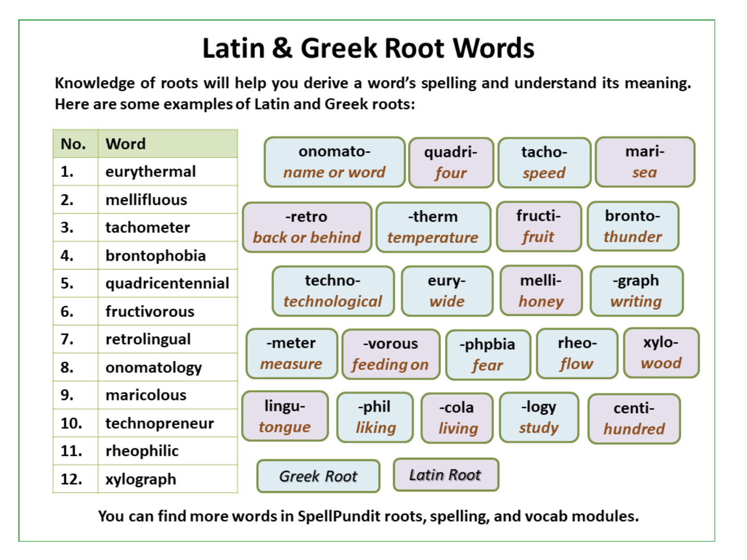This screenshot has height=560, width=747.
Task: Click the Latin Root legend box
Action: pyautogui.click(x=446, y=474)
